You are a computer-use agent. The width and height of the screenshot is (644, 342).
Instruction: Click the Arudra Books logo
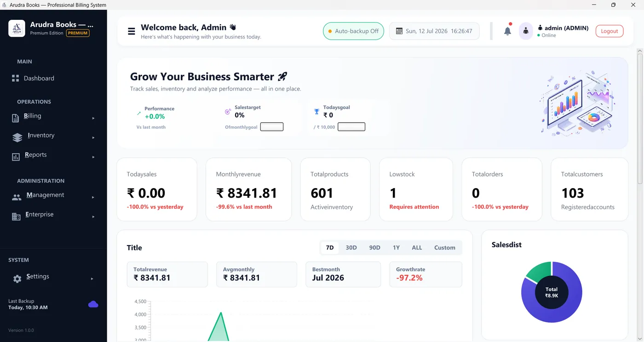point(17,28)
